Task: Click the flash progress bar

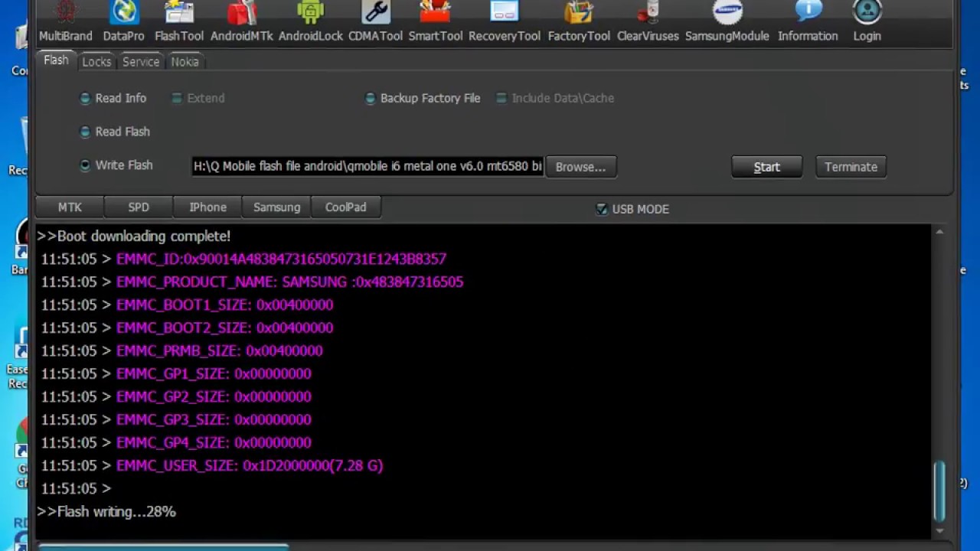Action: 163,547
